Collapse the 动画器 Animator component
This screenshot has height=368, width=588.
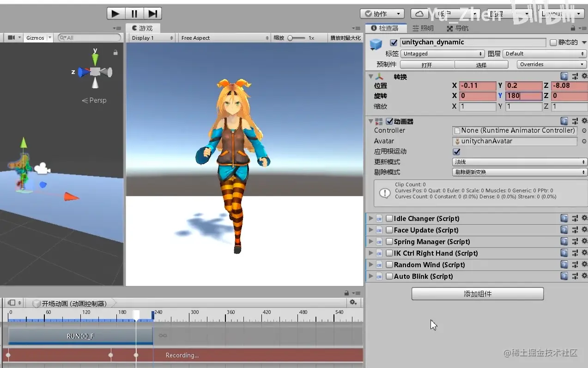coord(370,121)
